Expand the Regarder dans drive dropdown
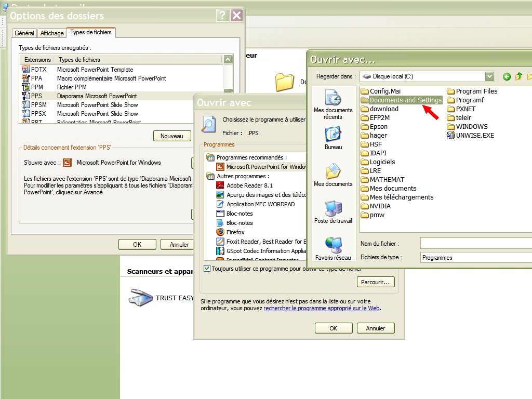532x399 pixels. (x=489, y=77)
